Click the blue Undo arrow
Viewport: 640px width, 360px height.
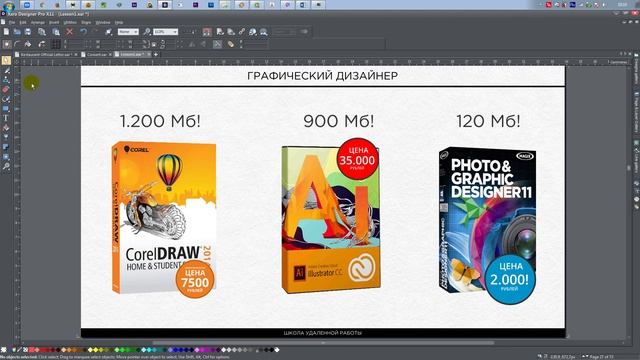(x=83, y=31)
